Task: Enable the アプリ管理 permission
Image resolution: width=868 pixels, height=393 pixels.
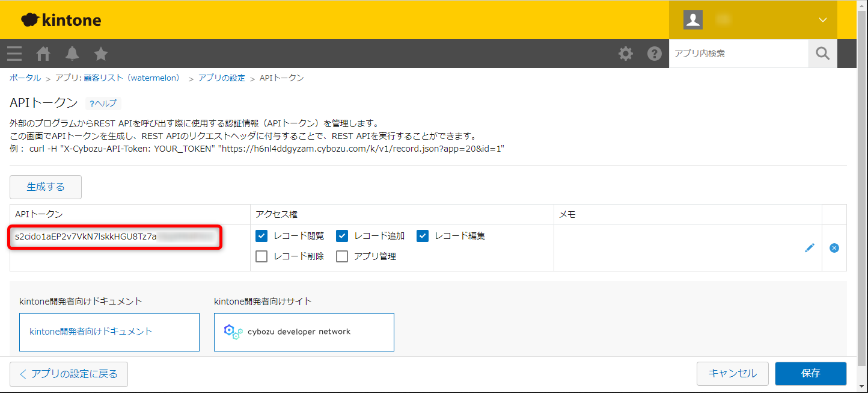Action: (342, 256)
